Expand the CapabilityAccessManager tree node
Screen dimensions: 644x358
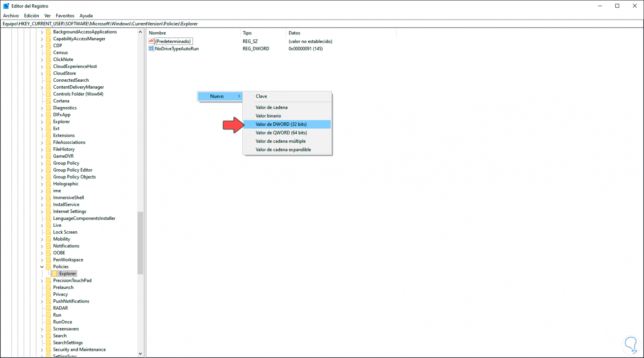point(42,39)
